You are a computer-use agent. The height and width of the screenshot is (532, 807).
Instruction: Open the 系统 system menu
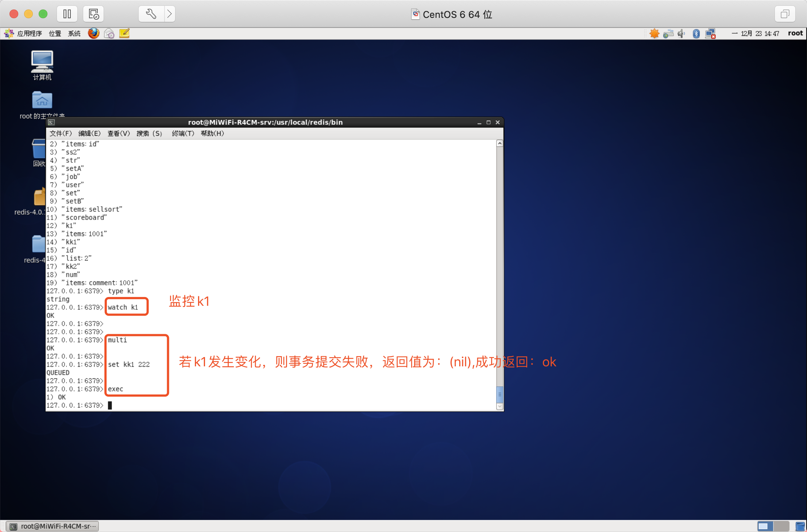click(x=74, y=34)
